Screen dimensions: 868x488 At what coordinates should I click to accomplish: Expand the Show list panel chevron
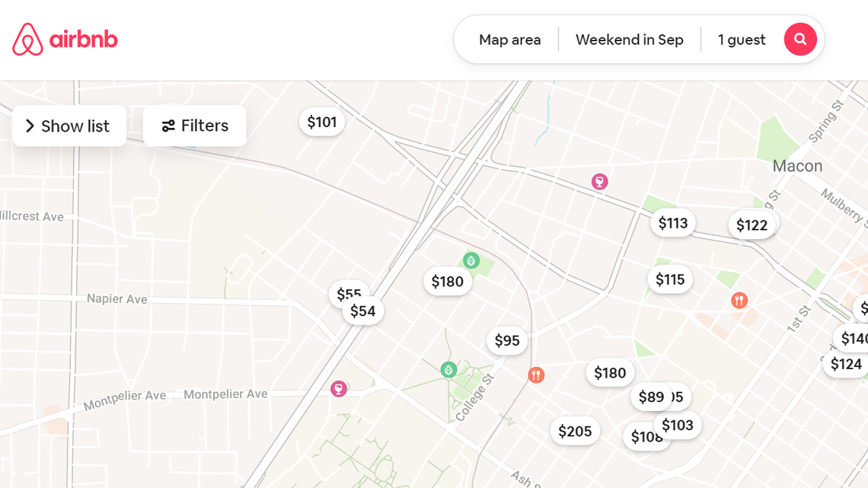click(29, 126)
